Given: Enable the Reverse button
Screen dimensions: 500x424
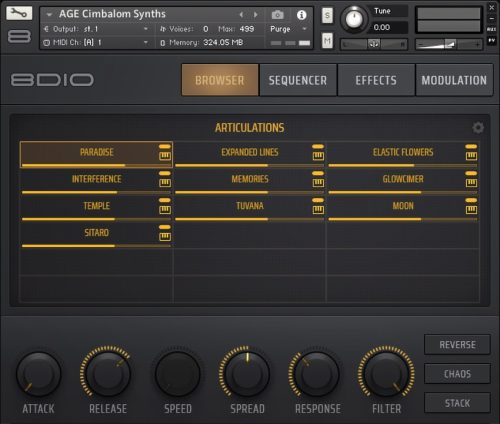Looking at the screenshot, I should tap(457, 345).
